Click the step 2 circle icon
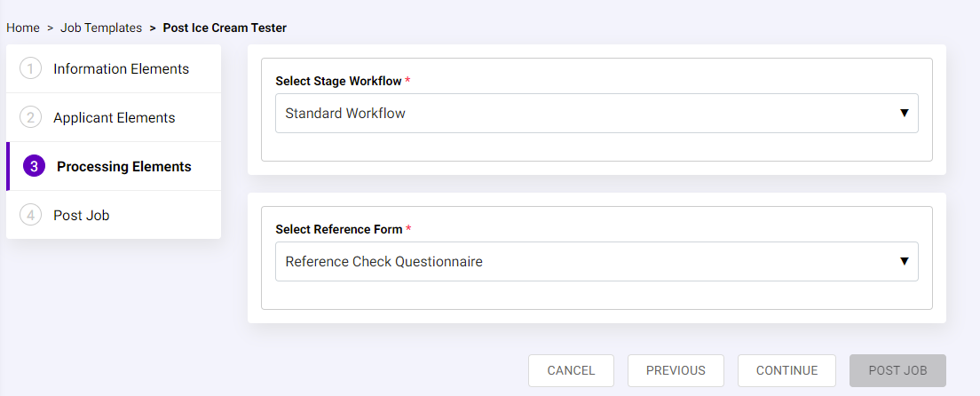 30,117
